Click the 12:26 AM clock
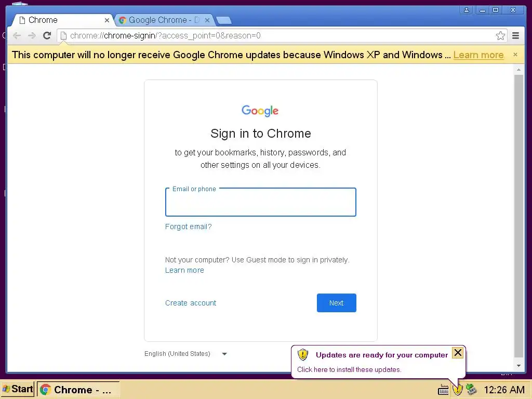Screen dimensions: 532x399 [504, 390]
